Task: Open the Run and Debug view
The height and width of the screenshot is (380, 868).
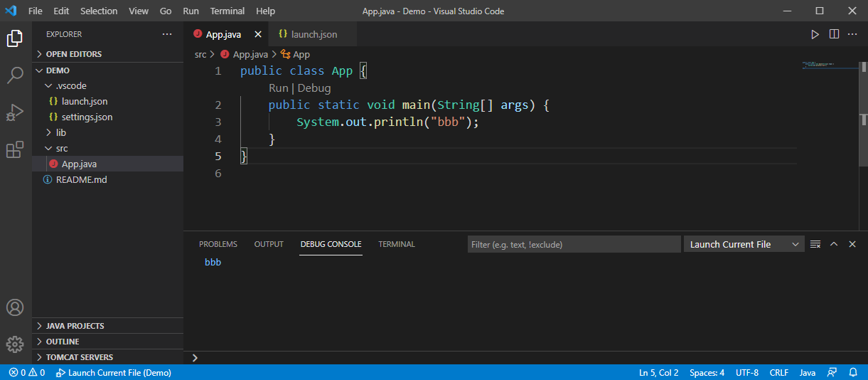Action: [15, 112]
